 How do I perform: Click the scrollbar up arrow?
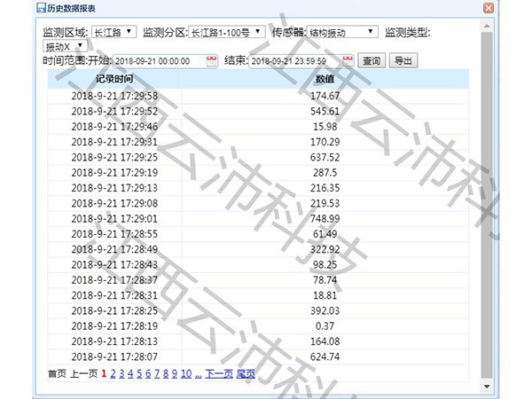point(487,26)
